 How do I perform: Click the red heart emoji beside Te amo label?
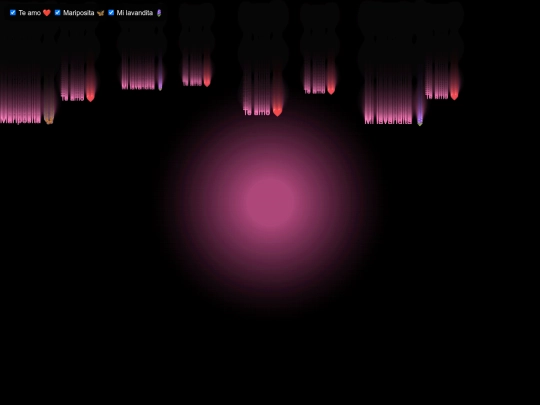47,13
